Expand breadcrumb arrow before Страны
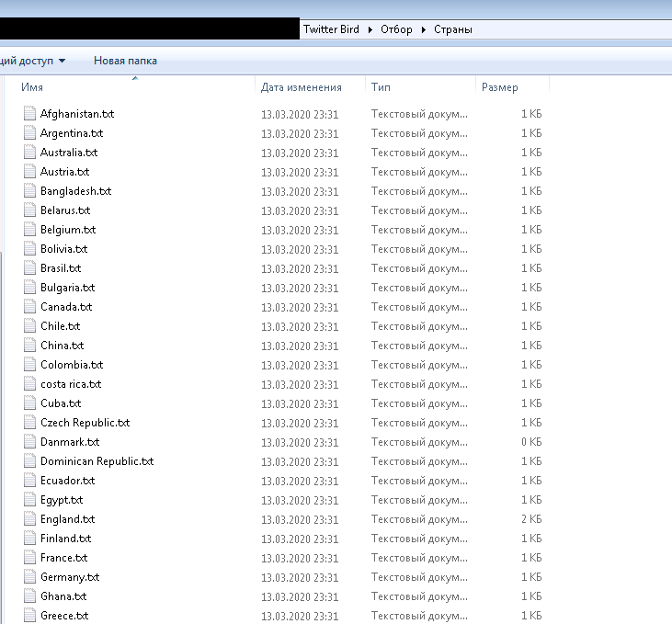Screen dimensions: 672x624 424,29
